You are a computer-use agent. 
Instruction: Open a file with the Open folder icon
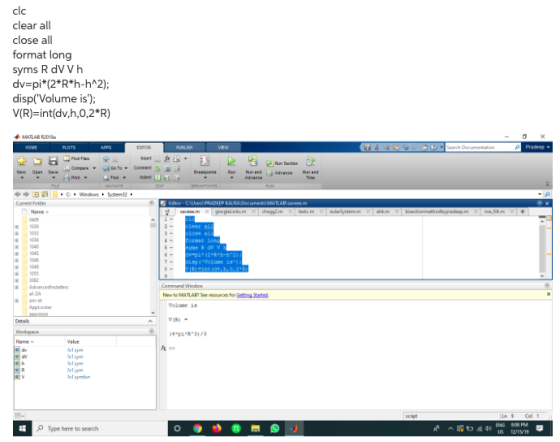pos(38,161)
